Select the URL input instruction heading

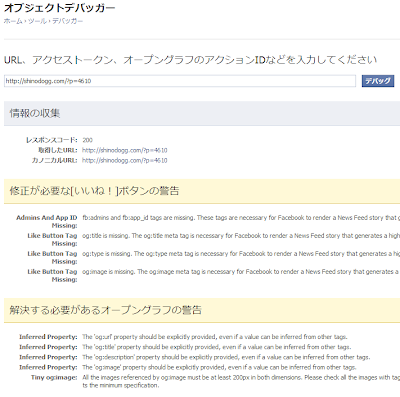(x=190, y=60)
